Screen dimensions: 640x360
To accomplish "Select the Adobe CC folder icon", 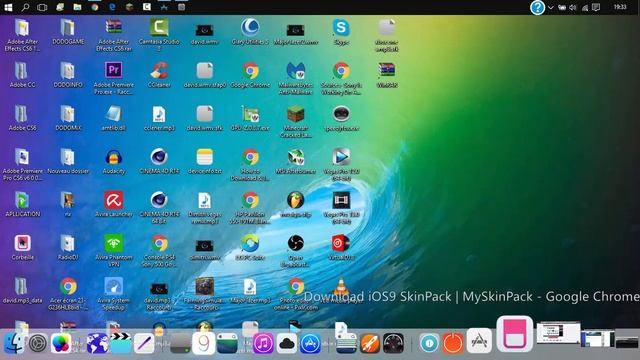I will [22, 70].
